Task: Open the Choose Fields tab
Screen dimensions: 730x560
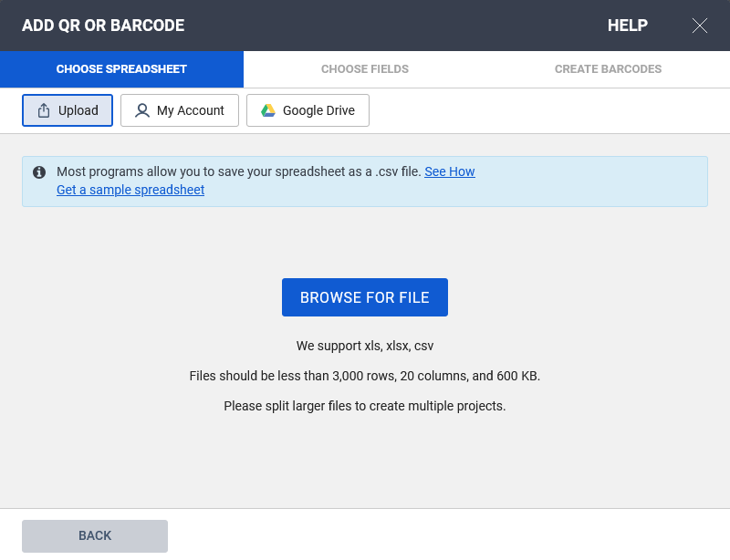Action: pyautogui.click(x=365, y=69)
